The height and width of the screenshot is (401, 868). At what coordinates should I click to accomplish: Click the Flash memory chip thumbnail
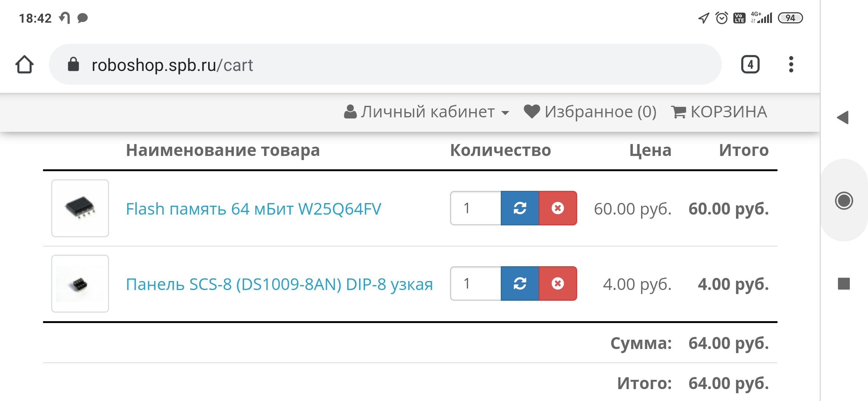click(x=80, y=208)
